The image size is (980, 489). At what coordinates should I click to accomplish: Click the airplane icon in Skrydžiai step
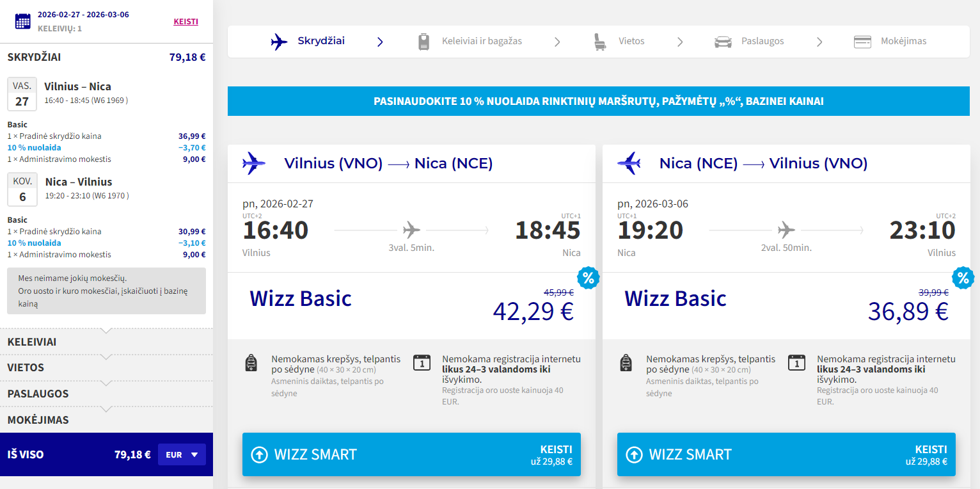coord(279,42)
